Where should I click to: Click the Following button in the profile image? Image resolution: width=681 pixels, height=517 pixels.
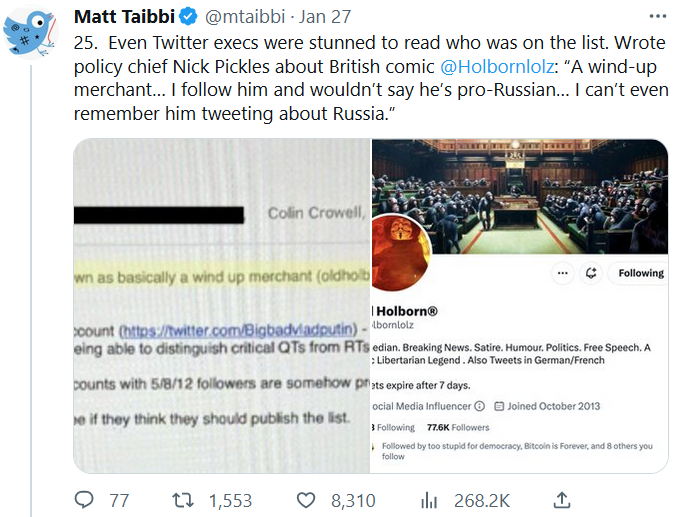click(640, 273)
